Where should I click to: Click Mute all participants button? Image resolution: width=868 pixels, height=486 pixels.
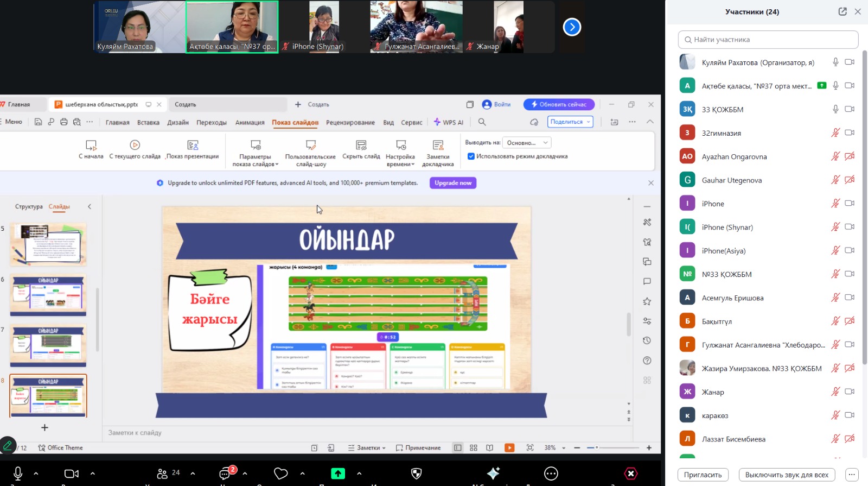(786, 475)
